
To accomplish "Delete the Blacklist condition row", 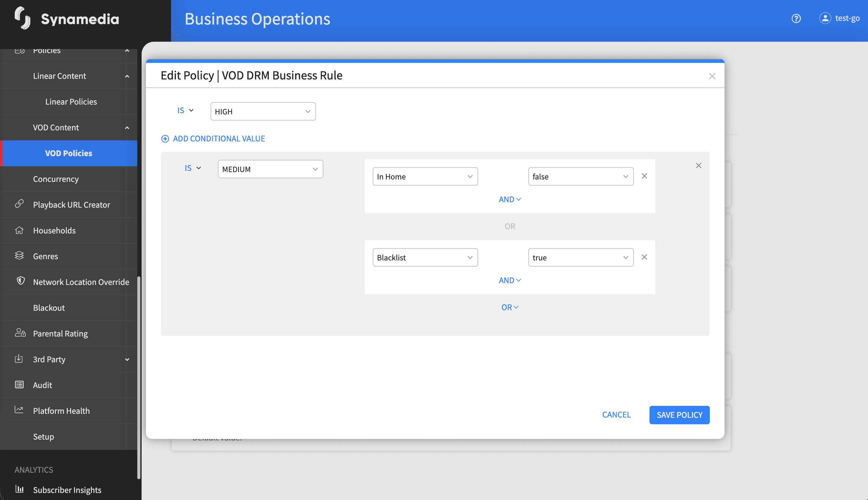I will (644, 257).
